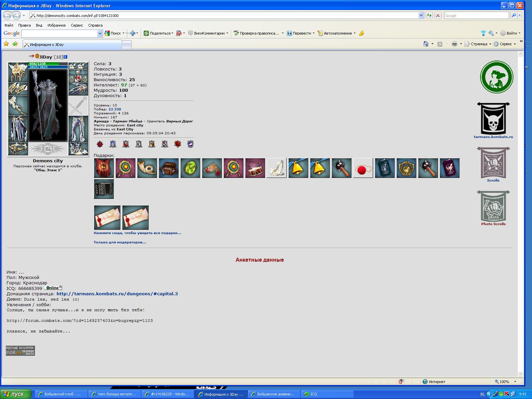Image resolution: width=532 pixels, height=399 pixels.
Task: Expand the address bar history dropdown
Action: pos(421,15)
